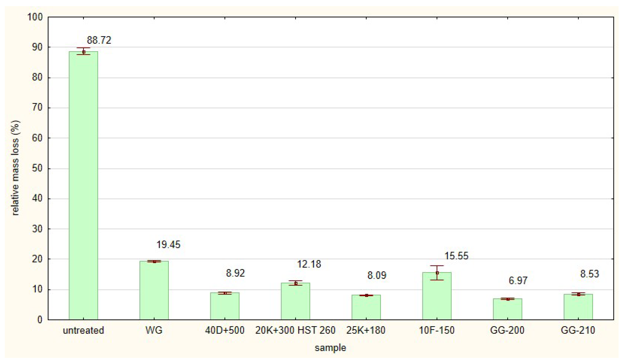Click the 6.97 value label

pos(518,281)
